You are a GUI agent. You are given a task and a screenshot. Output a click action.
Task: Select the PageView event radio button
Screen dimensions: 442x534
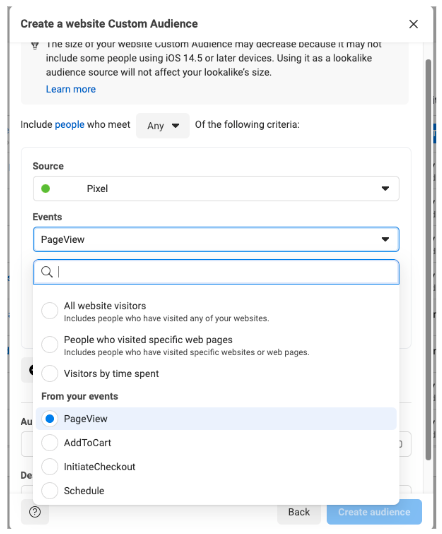[50, 419]
